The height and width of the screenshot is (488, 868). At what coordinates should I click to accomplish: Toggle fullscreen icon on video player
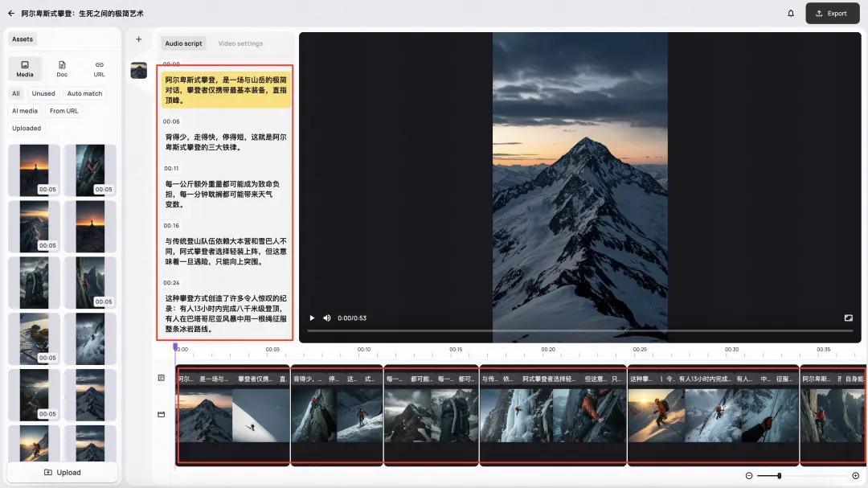[848, 318]
